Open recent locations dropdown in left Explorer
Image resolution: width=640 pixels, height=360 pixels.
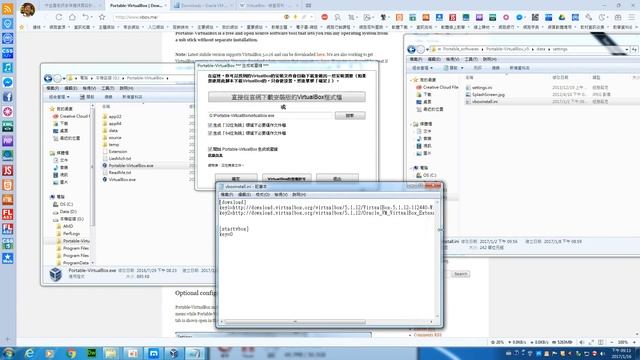pyautogui.click(x=64, y=78)
